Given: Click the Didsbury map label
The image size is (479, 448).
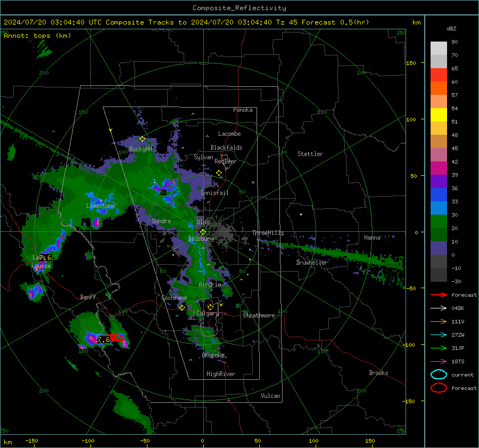Looking at the screenshot, I should pyautogui.click(x=201, y=239).
